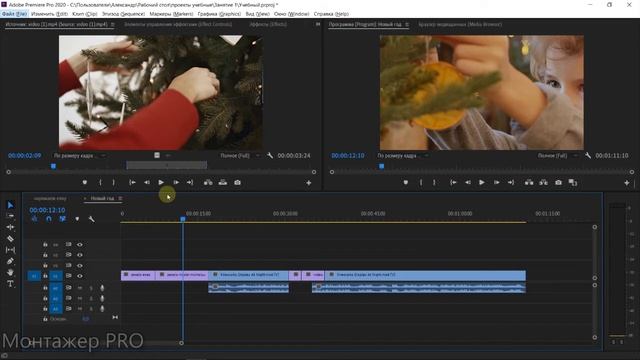
Task: Go to Out point in Program monitor
Action: (x=511, y=182)
